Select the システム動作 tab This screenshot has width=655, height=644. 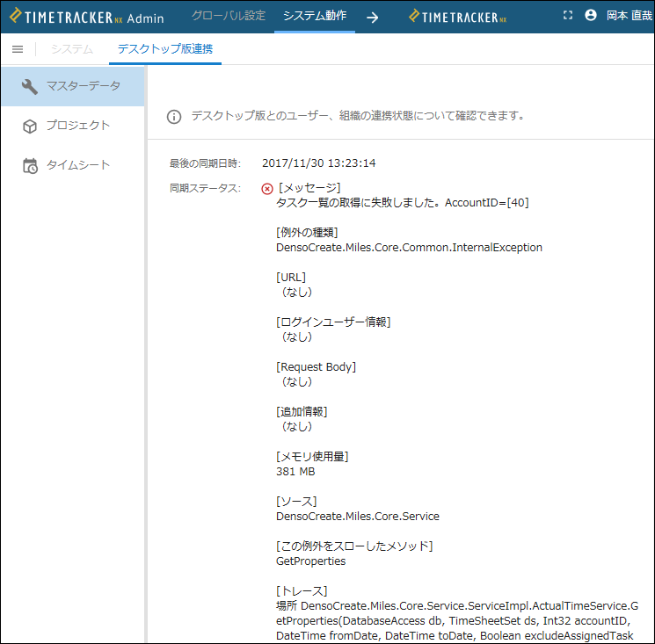[x=314, y=16]
